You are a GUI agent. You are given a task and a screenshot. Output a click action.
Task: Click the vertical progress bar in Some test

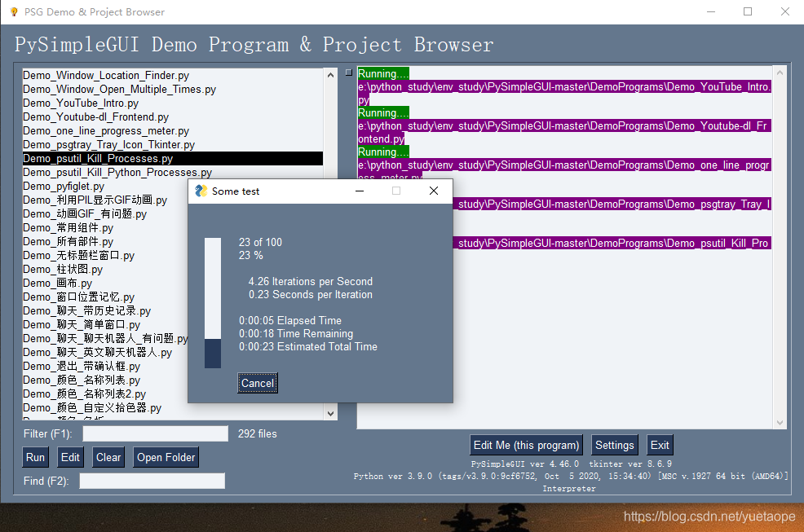(213, 303)
